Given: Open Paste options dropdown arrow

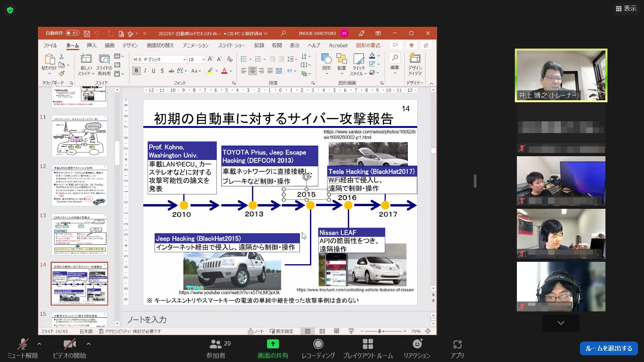Looking at the screenshot, I should (50, 74).
